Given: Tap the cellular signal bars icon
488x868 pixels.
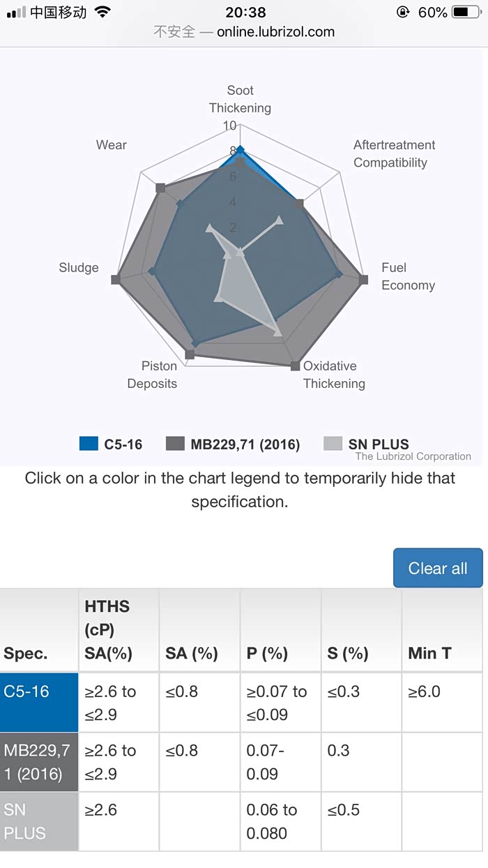Looking at the screenshot, I should tap(16, 13).
